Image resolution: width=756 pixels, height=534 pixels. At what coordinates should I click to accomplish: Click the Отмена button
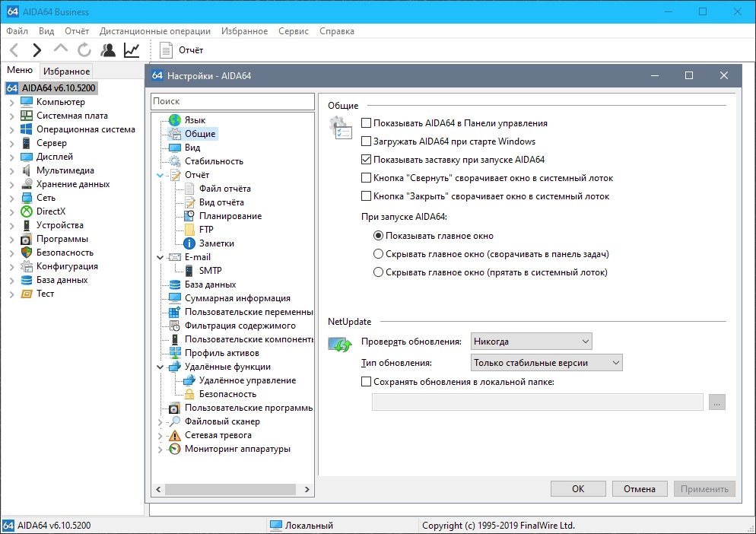[x=640, y=488]
